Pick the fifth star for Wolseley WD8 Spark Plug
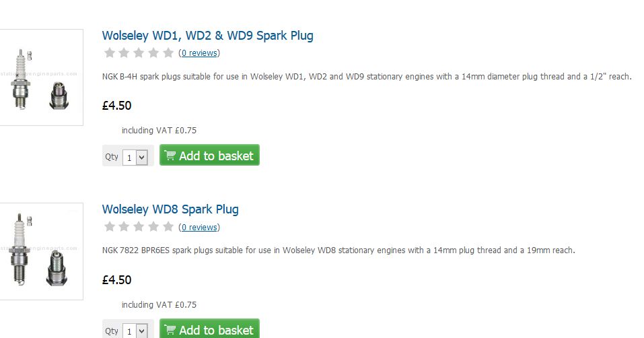 tap(168, 227)
